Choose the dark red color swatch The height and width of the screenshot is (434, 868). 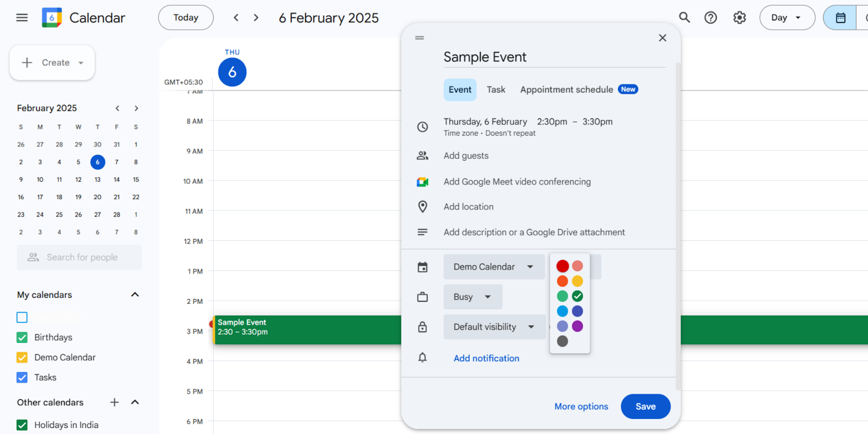click(x=563, y=266)
